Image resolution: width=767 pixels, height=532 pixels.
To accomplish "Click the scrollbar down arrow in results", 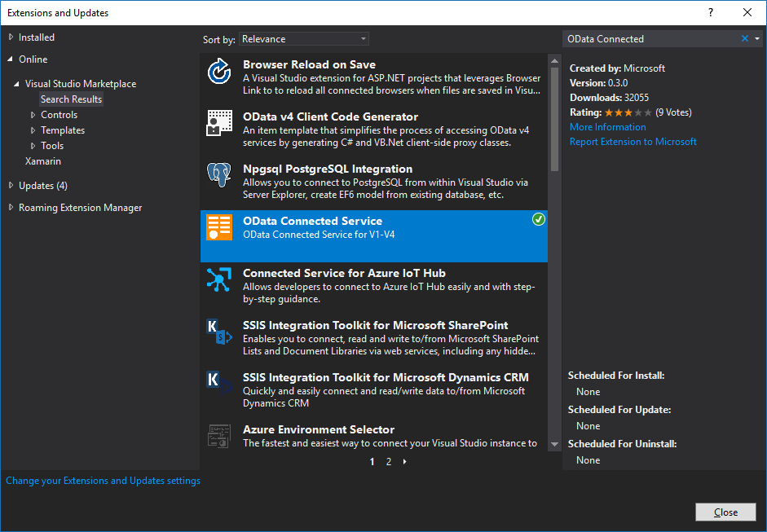I will point(554,445).
